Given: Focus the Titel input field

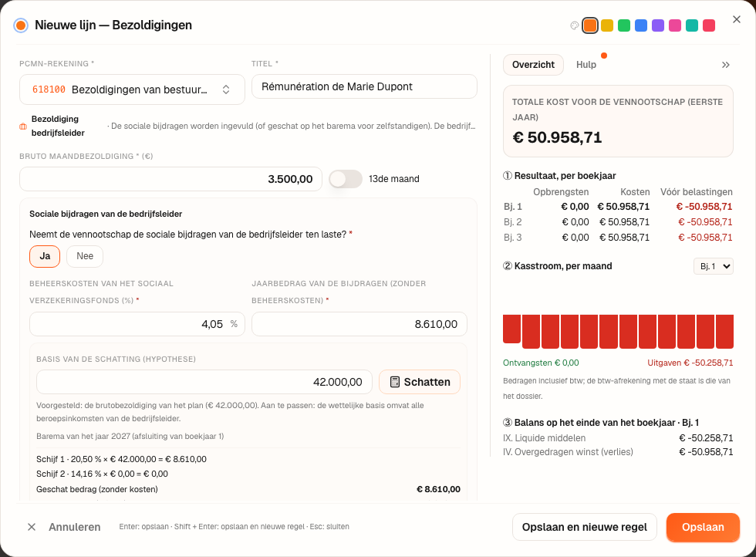Looking at the screenshot, I should tap(364, 87).
